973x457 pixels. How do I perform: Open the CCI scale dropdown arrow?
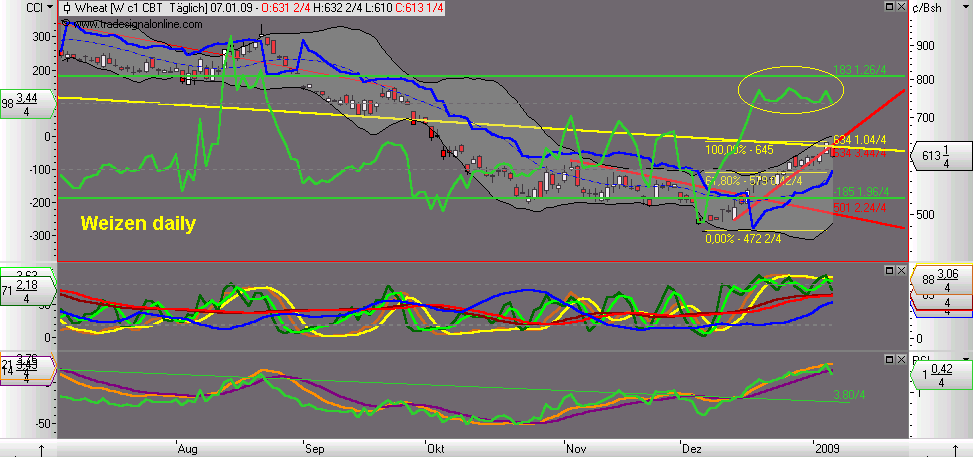click(x=50, y=7)
